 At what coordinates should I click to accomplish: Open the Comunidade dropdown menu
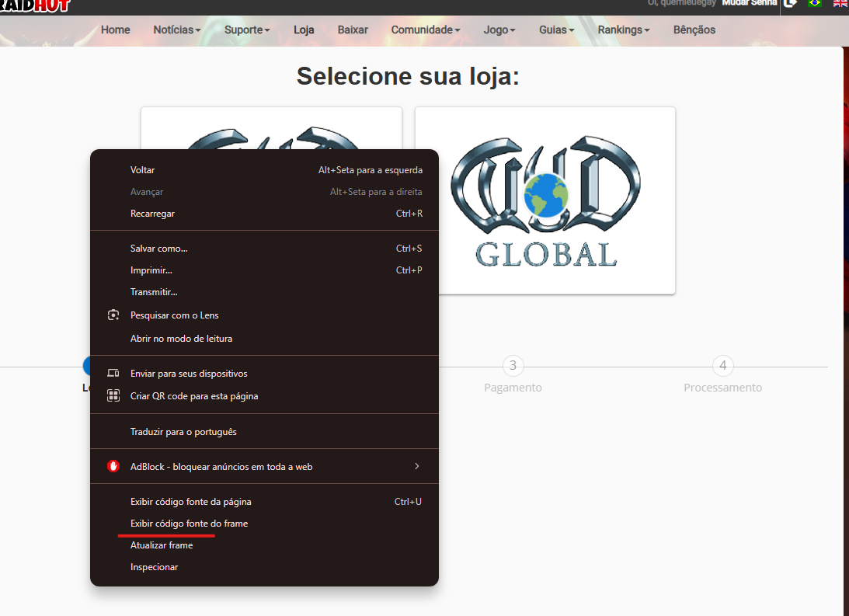(x=426, y=30)
